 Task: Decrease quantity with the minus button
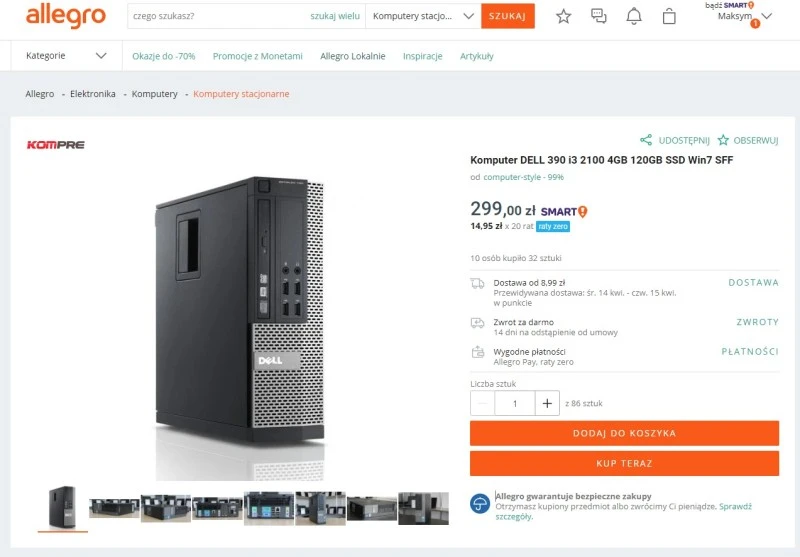(483, 403)
